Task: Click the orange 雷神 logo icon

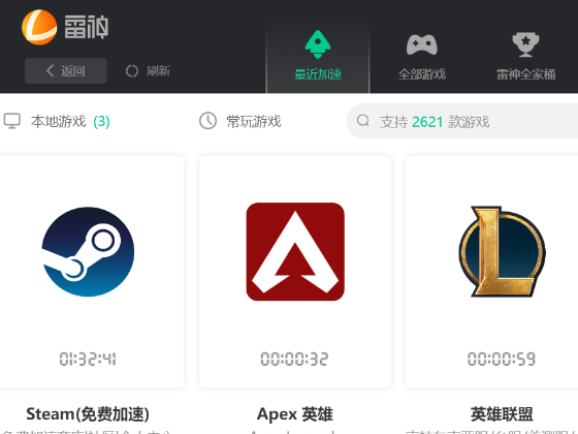Action: [x=39, y=27]
